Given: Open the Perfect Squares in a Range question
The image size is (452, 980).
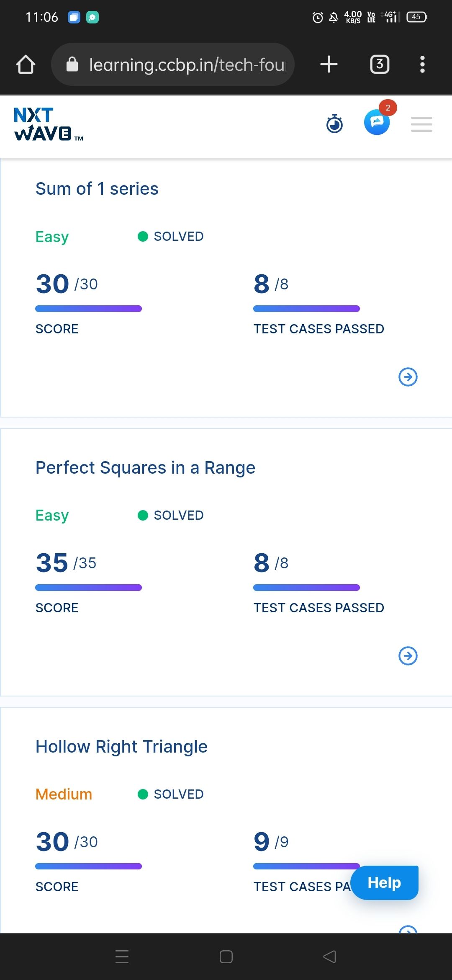Looking at the screenshot, I should (x=145, y=468).
